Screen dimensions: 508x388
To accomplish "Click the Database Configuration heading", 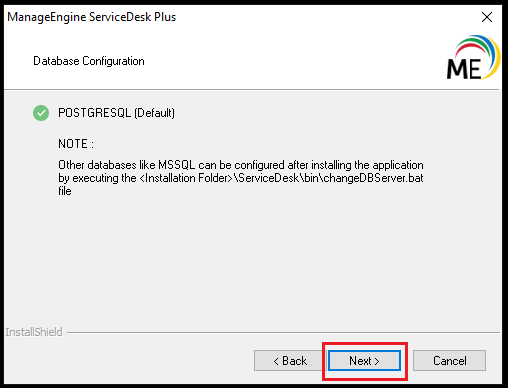I will click(x=89, y=61).
